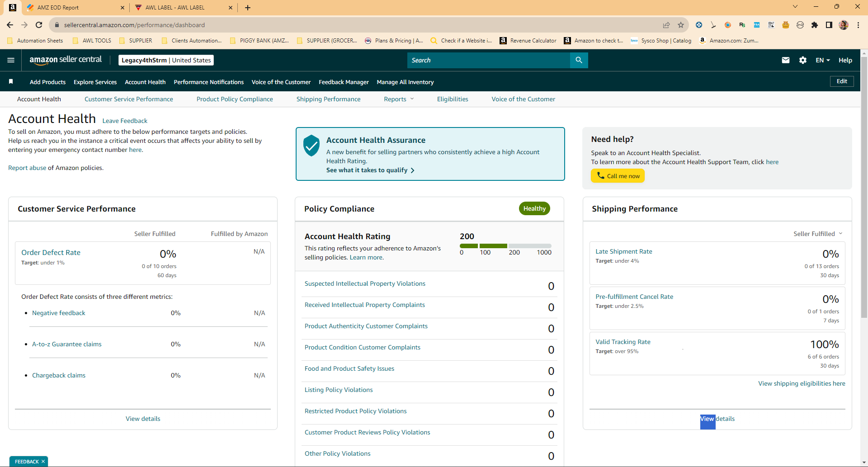Select Add Products in the favorites bar
The image size is (868, 467).
point(47,82)
